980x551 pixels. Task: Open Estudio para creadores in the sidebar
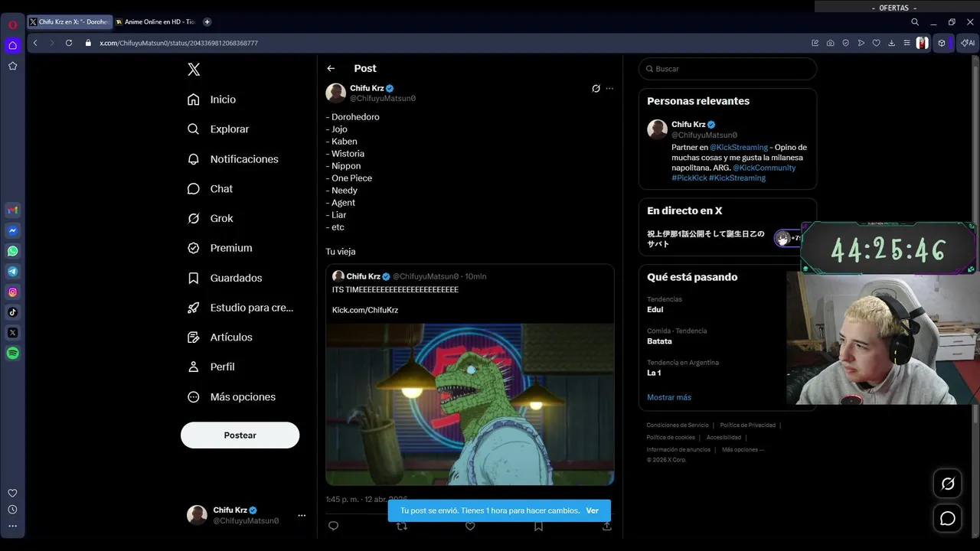point(240,308)
